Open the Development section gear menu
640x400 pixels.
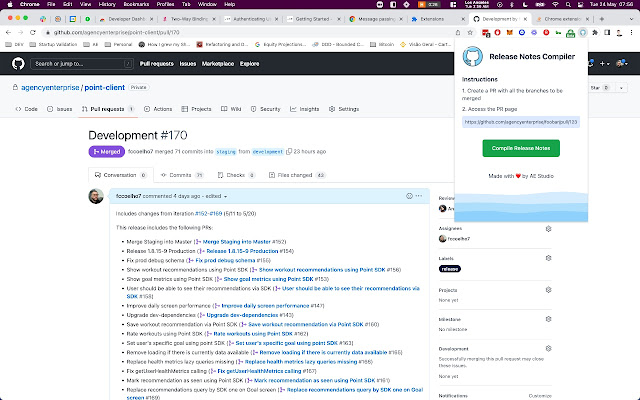pos(548,349)
